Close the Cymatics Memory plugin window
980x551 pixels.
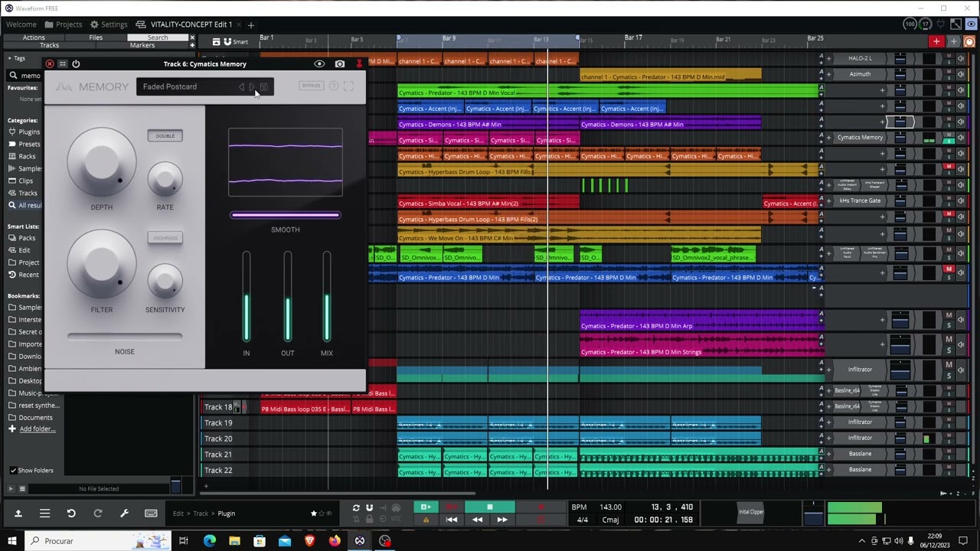(50, 64)
